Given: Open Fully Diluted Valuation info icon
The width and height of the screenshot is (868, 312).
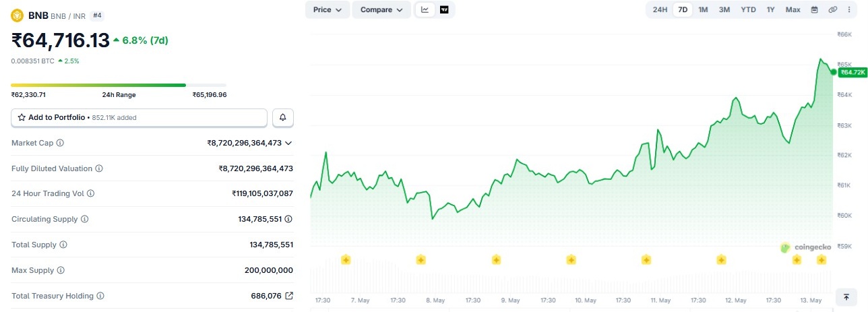Looking at the screenshot, I should pyautogui.click(x=99, y=168).
